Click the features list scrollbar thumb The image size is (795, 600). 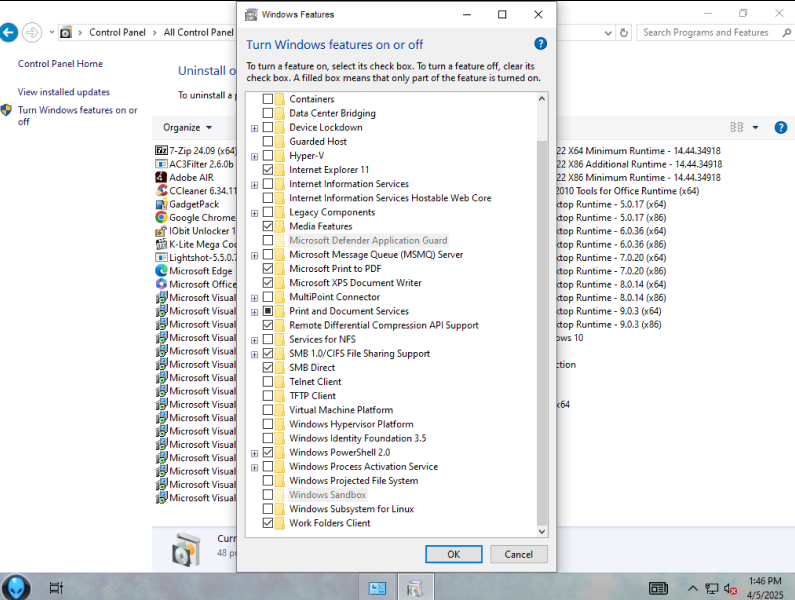click(542, 333)
